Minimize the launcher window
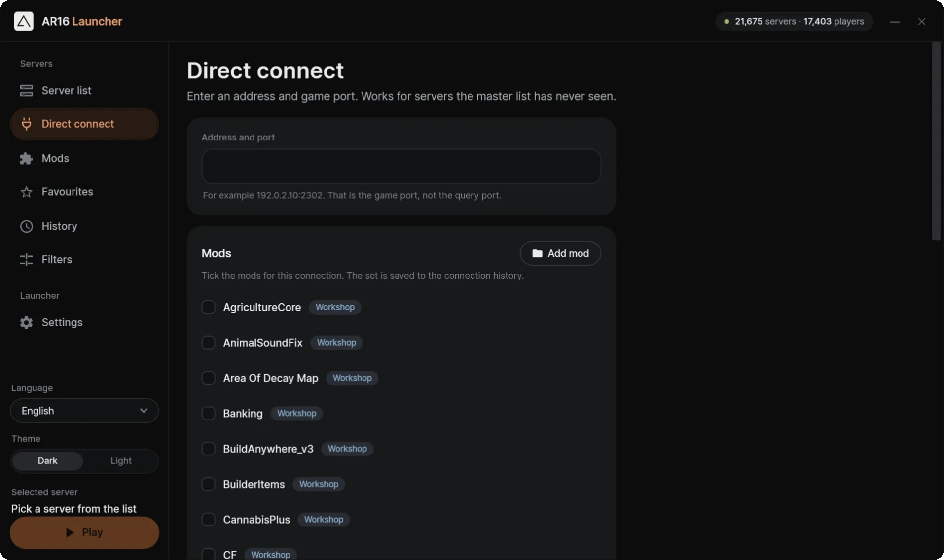This screenshot has height=560, width=944. pyautogui.click(x=895, y=21)
